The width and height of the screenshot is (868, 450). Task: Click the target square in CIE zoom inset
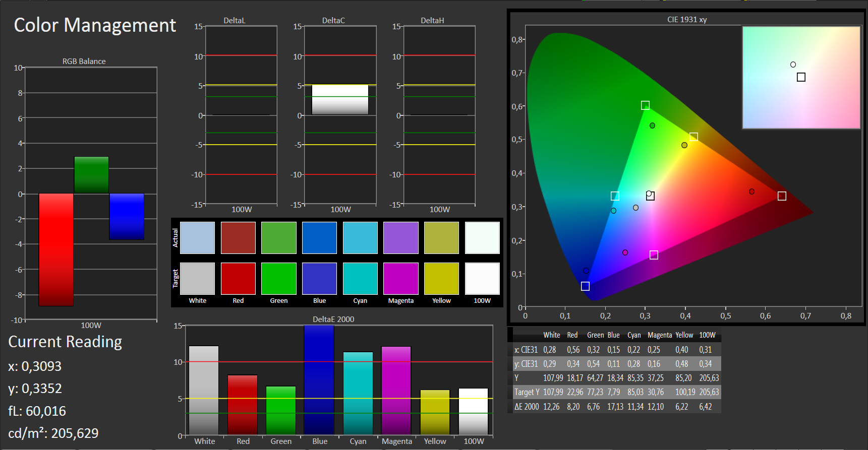[x=801, y=77]
